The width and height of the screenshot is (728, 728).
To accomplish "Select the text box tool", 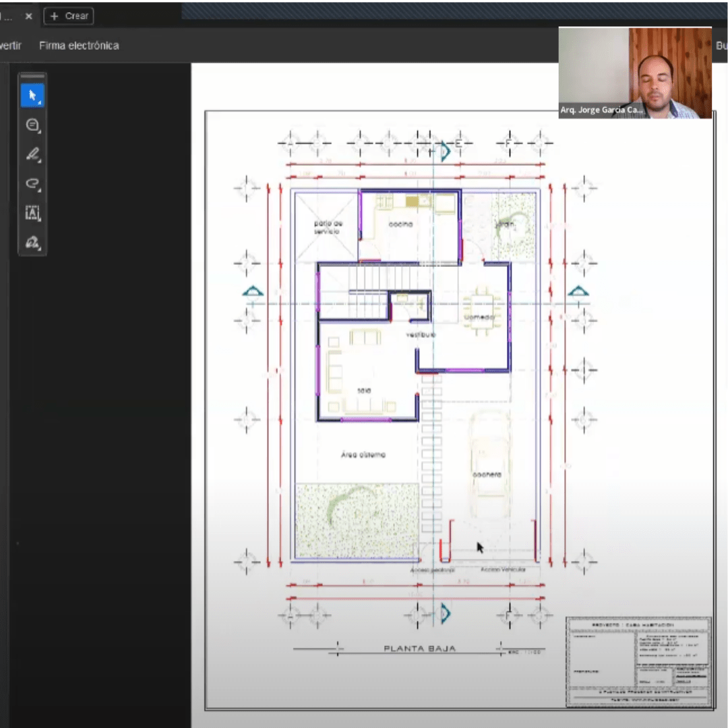I will [x=32, y=213].
